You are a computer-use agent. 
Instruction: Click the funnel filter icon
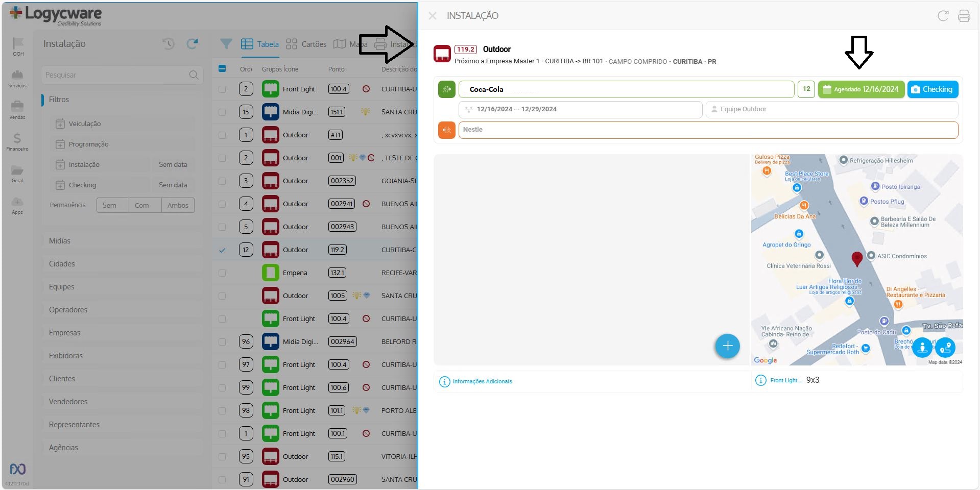226,44
